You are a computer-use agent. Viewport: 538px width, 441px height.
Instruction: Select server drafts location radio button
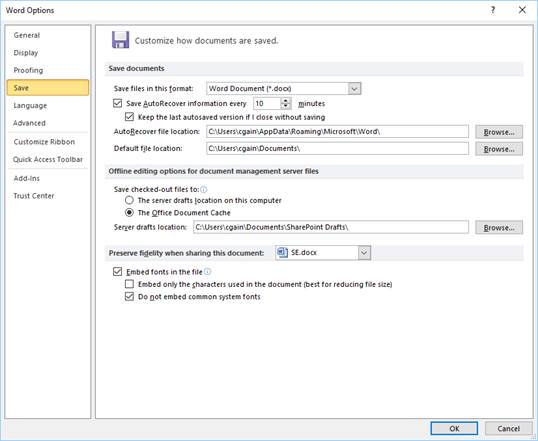coord(129,200)
